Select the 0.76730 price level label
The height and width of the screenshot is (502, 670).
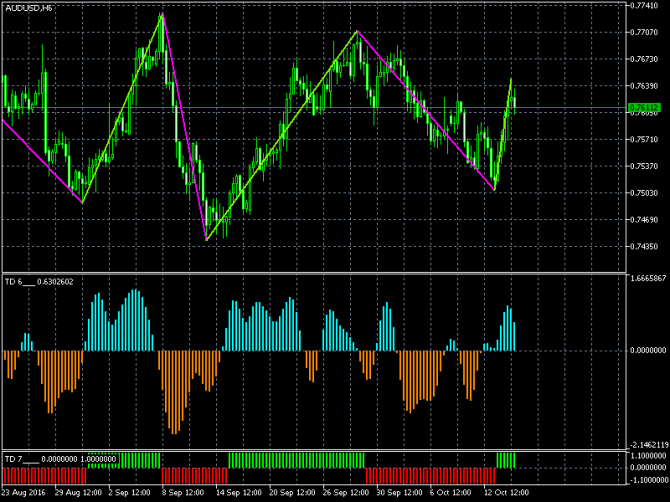tap(644, 59)
